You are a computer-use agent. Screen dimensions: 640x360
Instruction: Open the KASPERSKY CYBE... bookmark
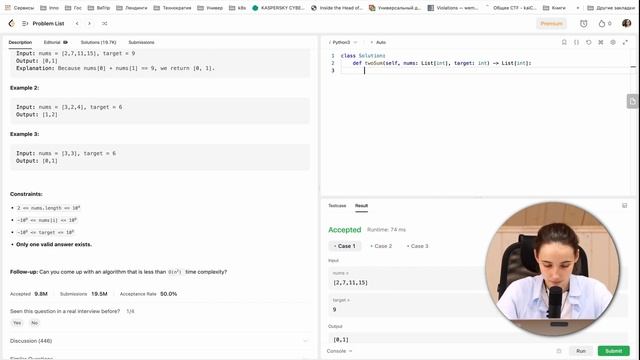click(278, 8)
